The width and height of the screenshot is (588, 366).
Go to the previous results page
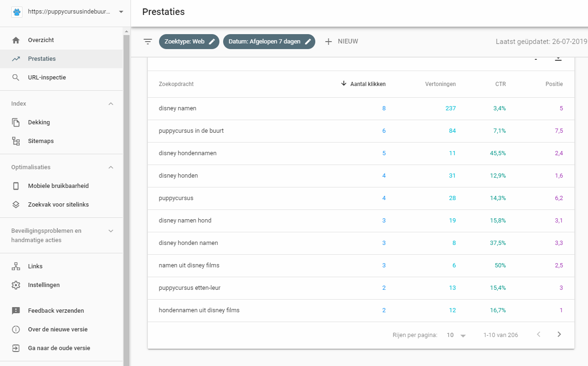pos(538,335)
